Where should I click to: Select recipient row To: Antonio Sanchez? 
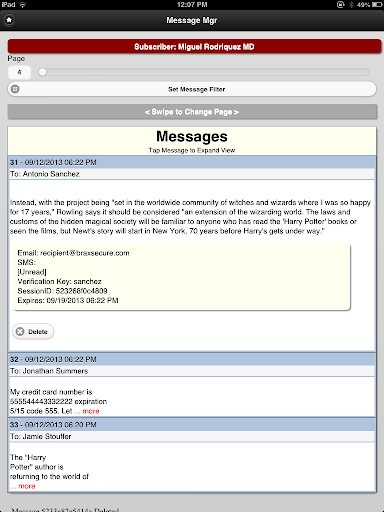point(192,174)
